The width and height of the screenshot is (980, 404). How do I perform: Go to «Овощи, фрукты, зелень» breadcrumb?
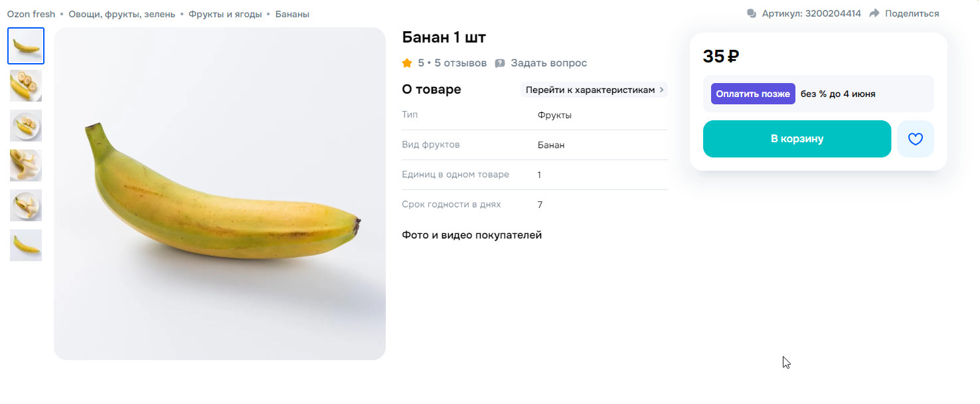122,14
